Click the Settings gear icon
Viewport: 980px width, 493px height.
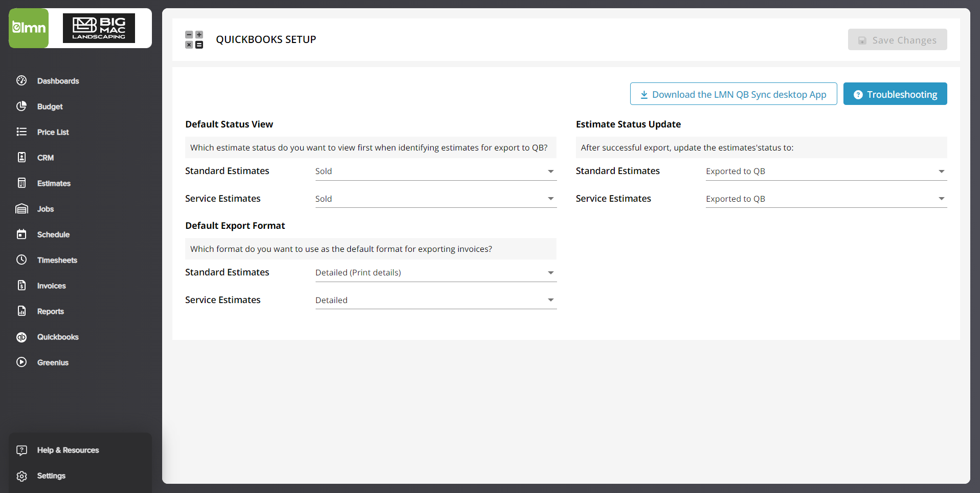point(21,476)
